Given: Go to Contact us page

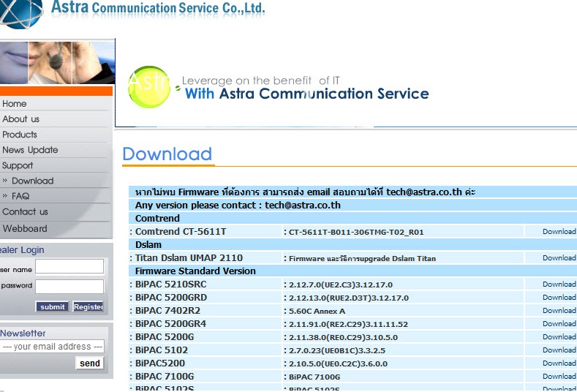Looking at the screenshot, I should click(x=25, y=212).
